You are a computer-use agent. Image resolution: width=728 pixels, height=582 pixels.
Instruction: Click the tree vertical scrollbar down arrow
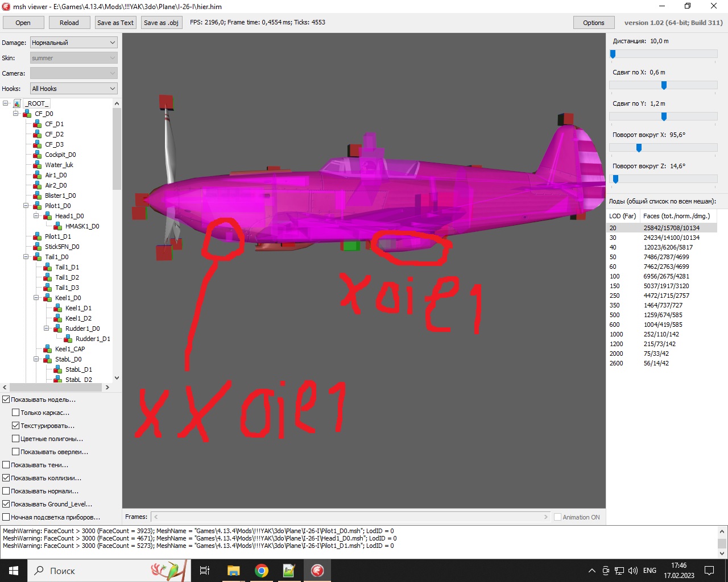pos(117,378)
